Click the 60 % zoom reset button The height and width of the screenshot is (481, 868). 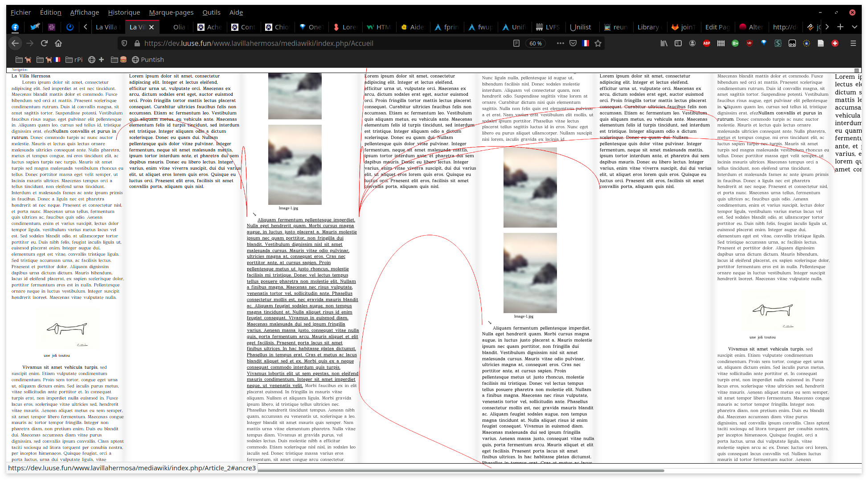pos(536,43)
